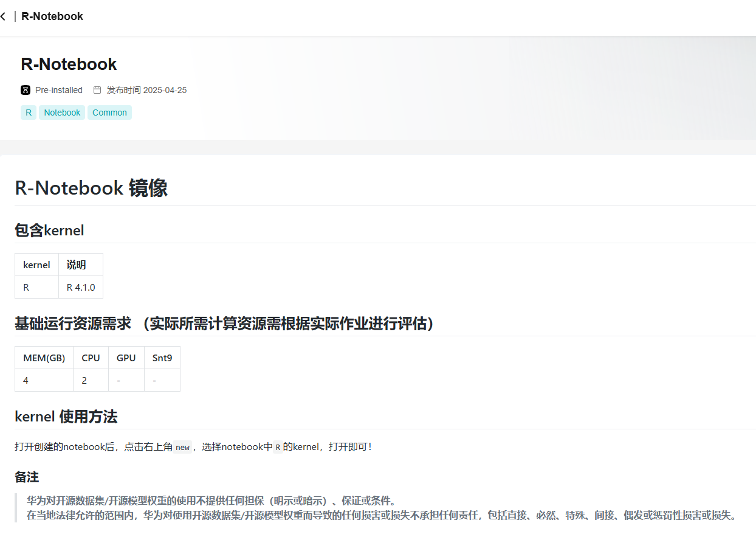Image resolution: width=756 pixels, height=537 pixels.
Task: Click the R cell in the kernel table
Action: 36,287
